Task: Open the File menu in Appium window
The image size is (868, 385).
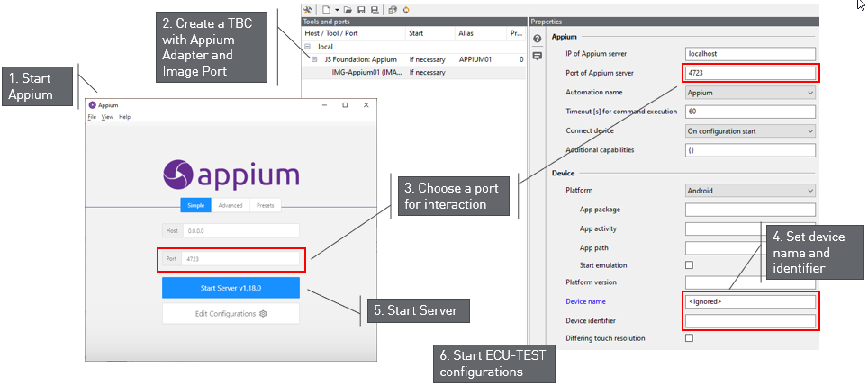Action: coord(92,117)
